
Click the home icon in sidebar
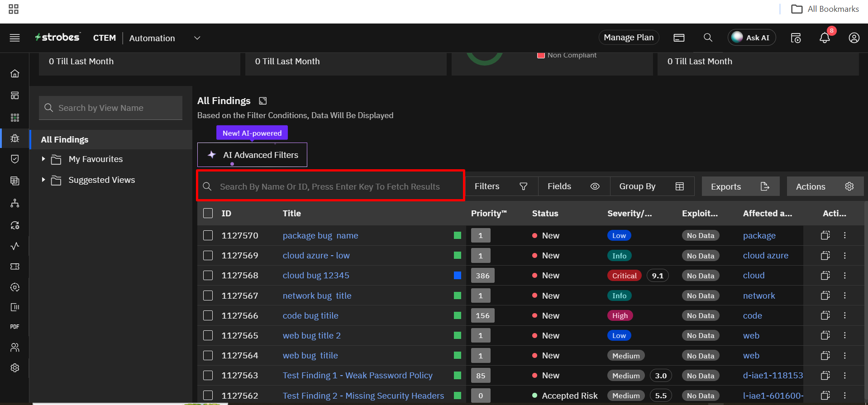pos(15,73)
